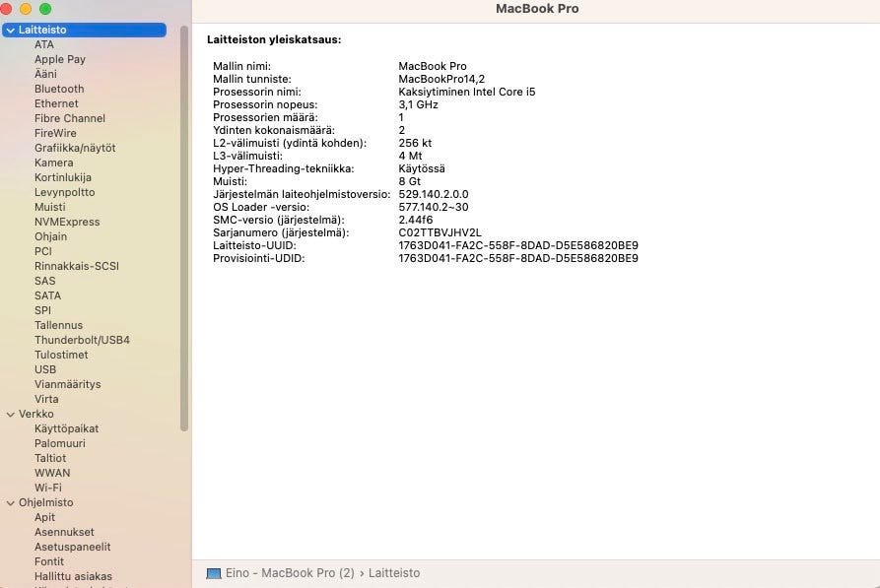
Task: Open the Ethernet entry
Action: pos(56,103)
